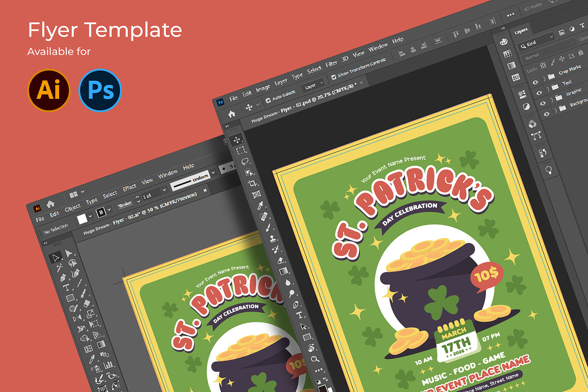
Task: Select Illustrator's Direct Selection tool
Action: 69,253
